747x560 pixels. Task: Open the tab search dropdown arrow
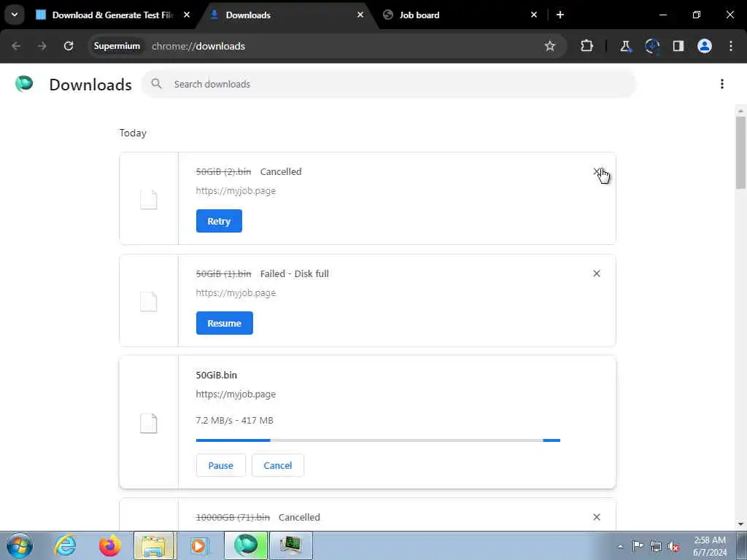point(15,15)
